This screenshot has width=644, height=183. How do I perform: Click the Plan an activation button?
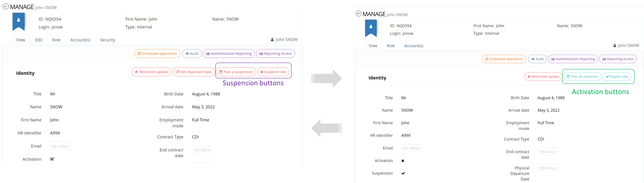pos(582,77)
